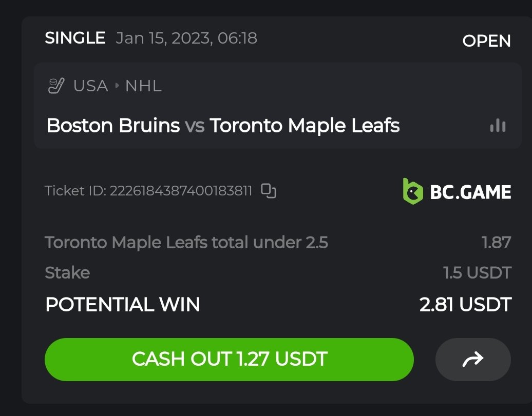The image size is (532, 416).
Task: Select Toronto Maple Leafs team name
Action: [x=305, y=126]
